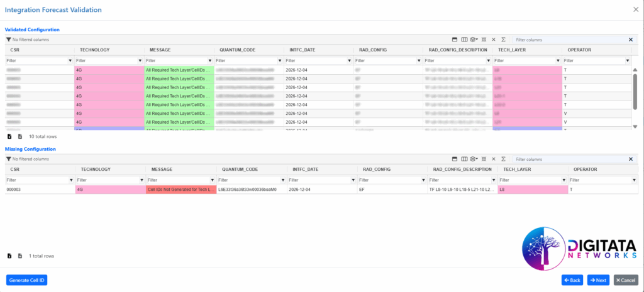Click the X clear-filters icon in Missing Configuration toolbar
Screen dimensions: 644x292
tap(494, 159)
